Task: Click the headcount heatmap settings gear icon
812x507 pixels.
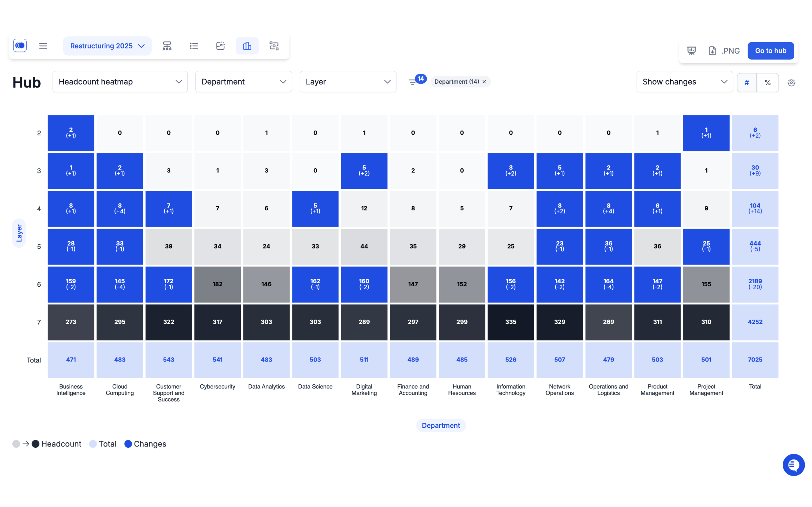Action: pyautogui.click(x=791, y=82)
